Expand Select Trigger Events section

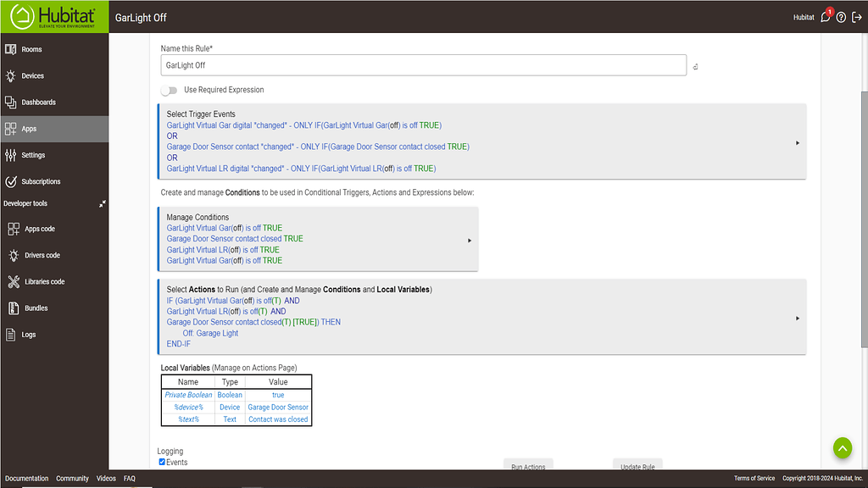pos(798,143)
